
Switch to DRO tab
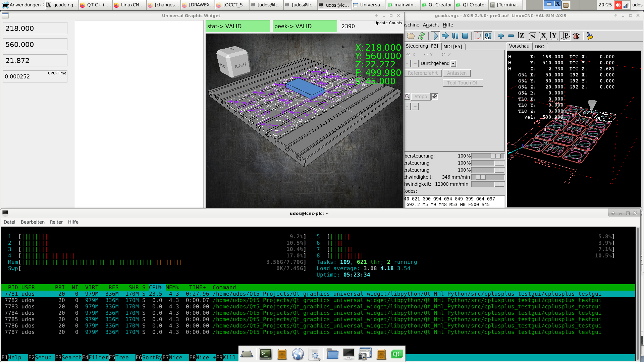tap(539, 47)
